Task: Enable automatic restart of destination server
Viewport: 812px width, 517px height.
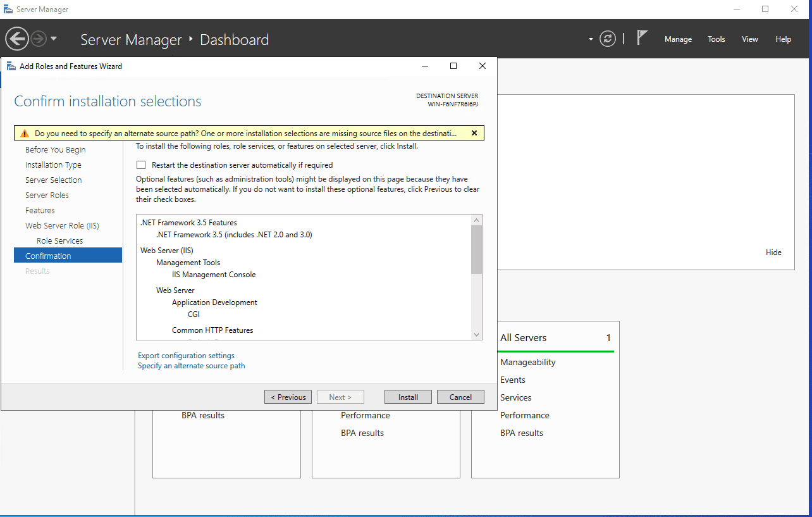Action: point(141,165)
